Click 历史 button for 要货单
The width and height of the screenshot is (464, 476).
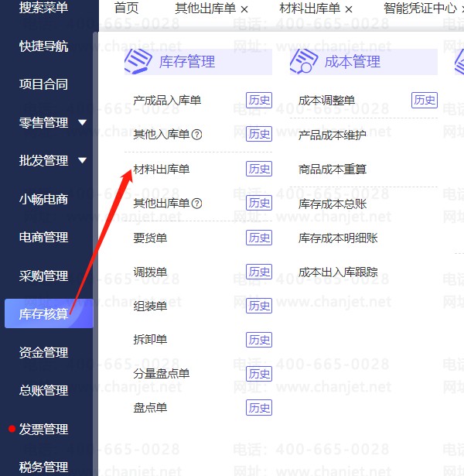259,238
